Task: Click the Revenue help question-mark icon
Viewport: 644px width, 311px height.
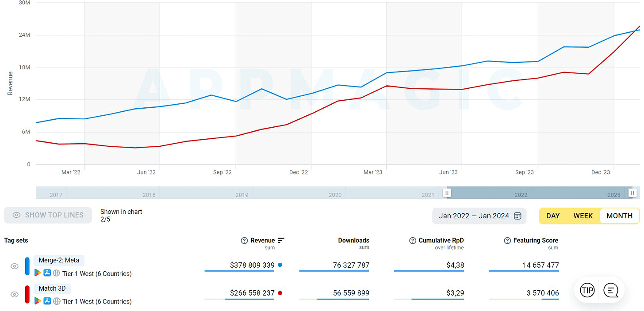Action: (x=244, y=240)
